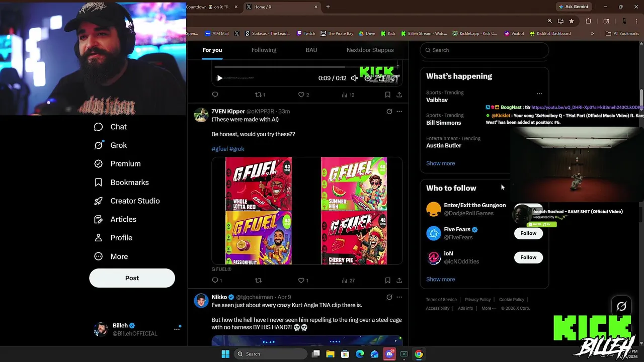This screenshot has height=362, width=644.
Task: Bookmark the top video post
Action: click(387, 95)
